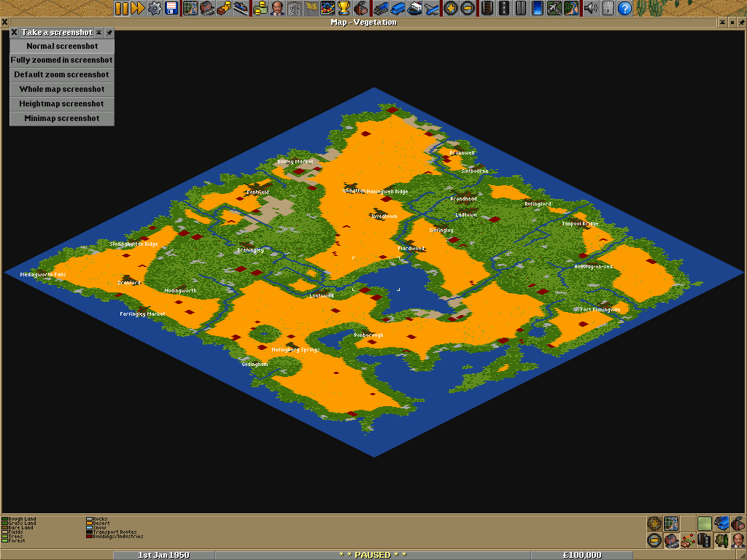
Task: Shade the Take a screenshot window
Action: pyautogui.click(x=98, y=32)
